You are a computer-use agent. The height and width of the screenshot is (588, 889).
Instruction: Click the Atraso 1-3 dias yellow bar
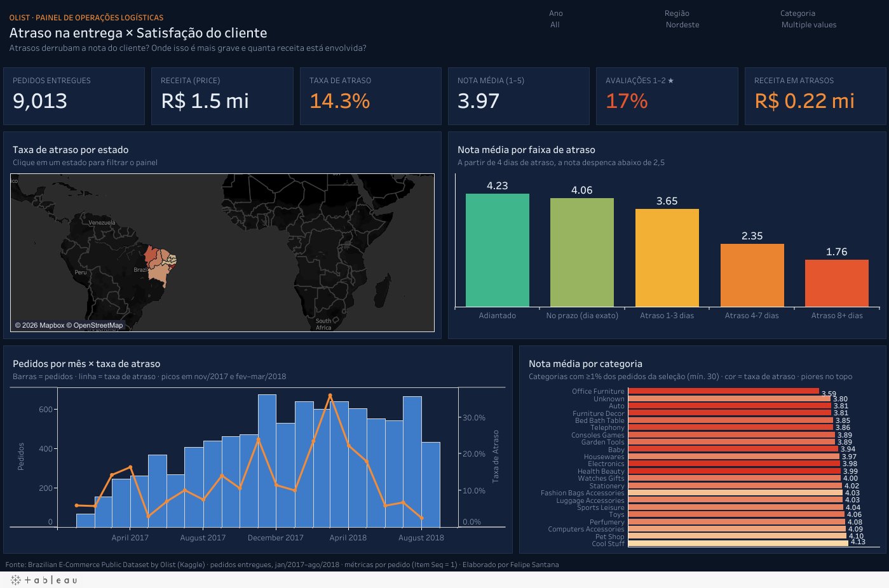[x=667, y=258]
